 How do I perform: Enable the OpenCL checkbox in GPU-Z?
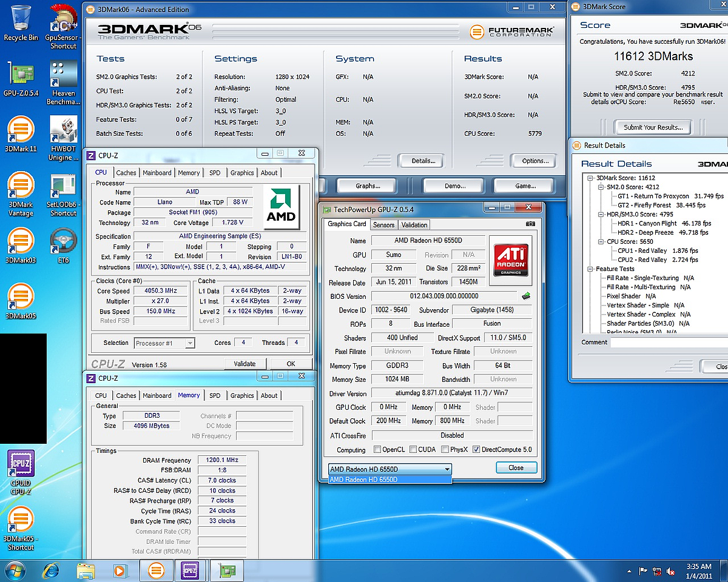click(377, 450)
